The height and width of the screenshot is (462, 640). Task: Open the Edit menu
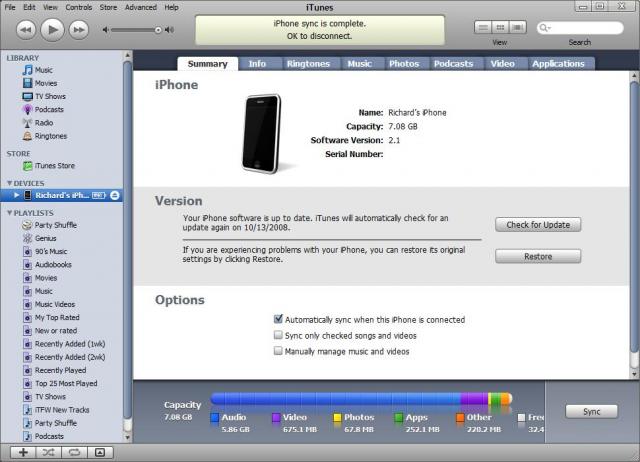pyautogui.click(x=29, y=7)
